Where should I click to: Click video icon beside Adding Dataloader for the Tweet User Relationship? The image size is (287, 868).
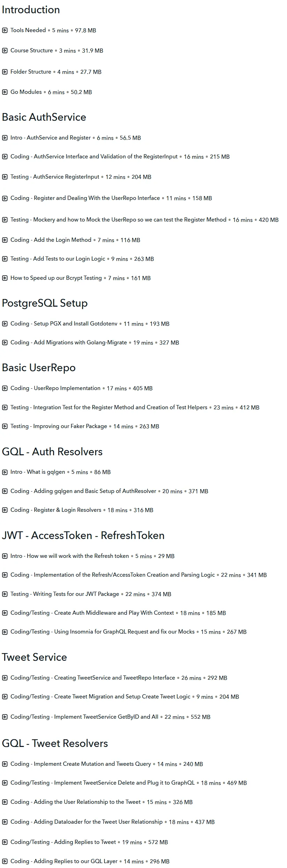pos(5,822)
